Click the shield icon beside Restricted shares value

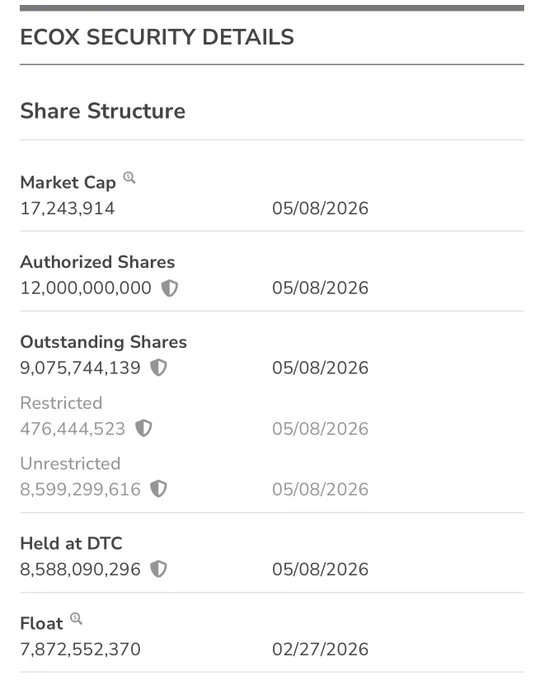point(144,428)
